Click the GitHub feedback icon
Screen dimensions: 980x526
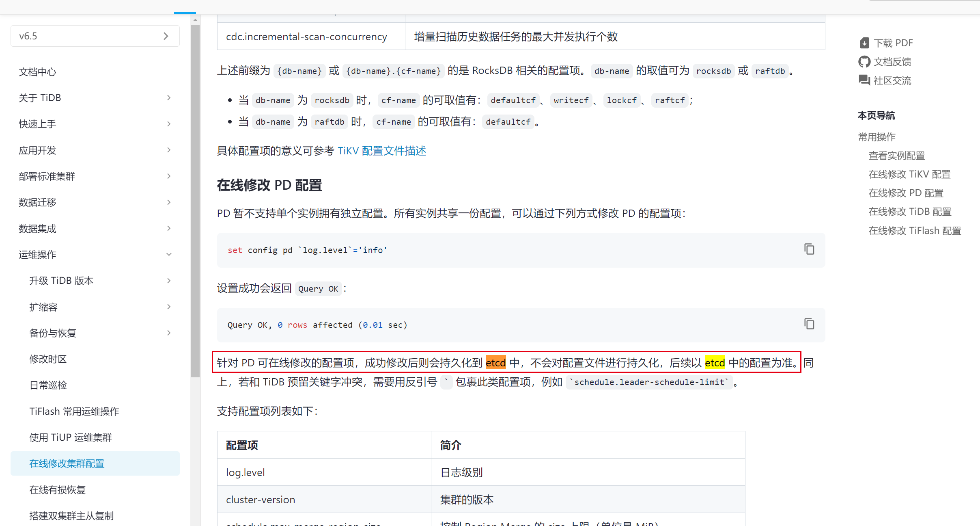coord(864,62)
